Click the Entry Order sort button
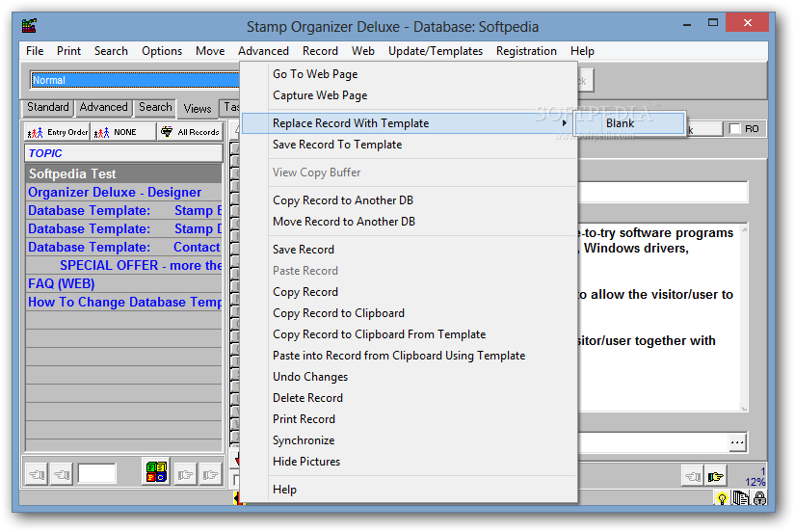 57,132
